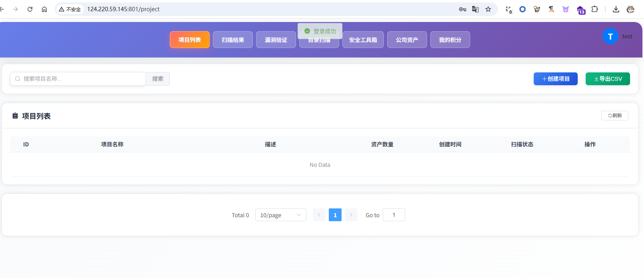The width and height of the screenshot is (644, 278).
Task: Open the translate page icon
Action: pos(475,9)
